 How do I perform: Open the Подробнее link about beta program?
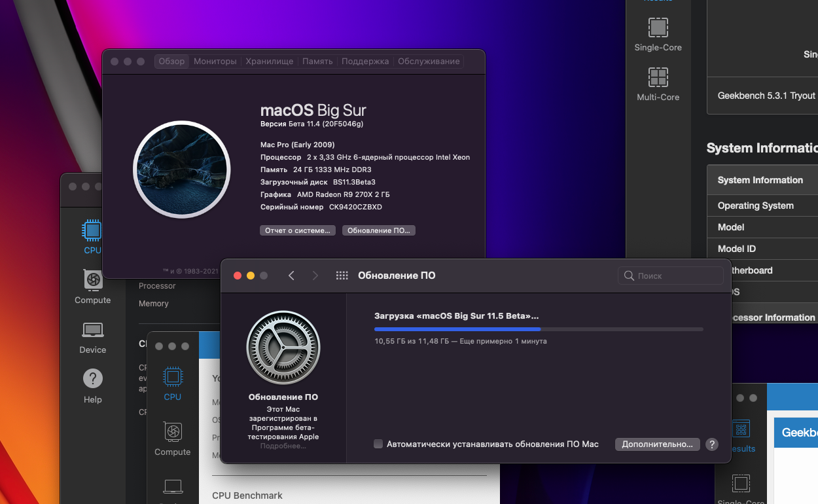[x=283, y=446]
